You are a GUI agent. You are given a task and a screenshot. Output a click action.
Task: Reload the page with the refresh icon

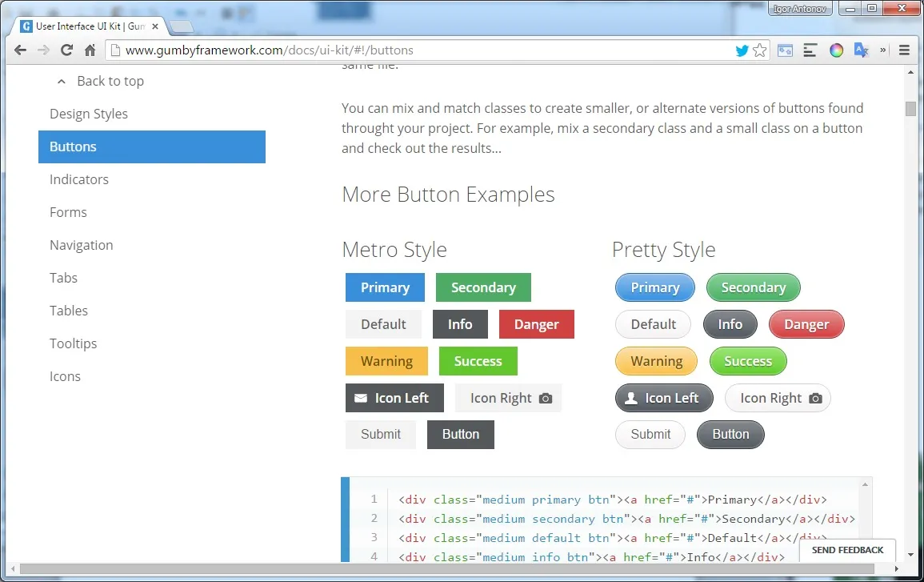(x=66, y=50)
